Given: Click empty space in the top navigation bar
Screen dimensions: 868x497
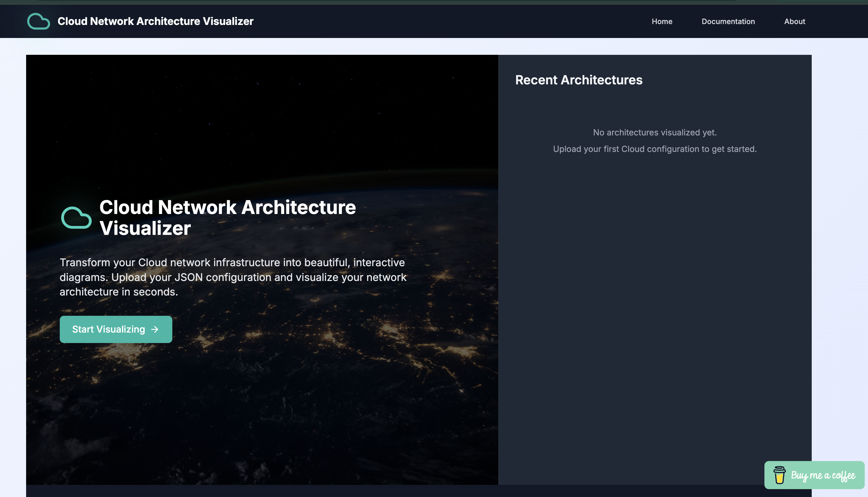Looking at the screenshot, I should (444, 21).
